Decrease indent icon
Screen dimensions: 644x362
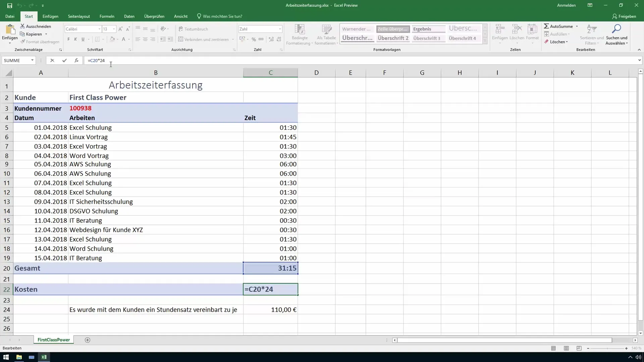(x=163, y=39)
